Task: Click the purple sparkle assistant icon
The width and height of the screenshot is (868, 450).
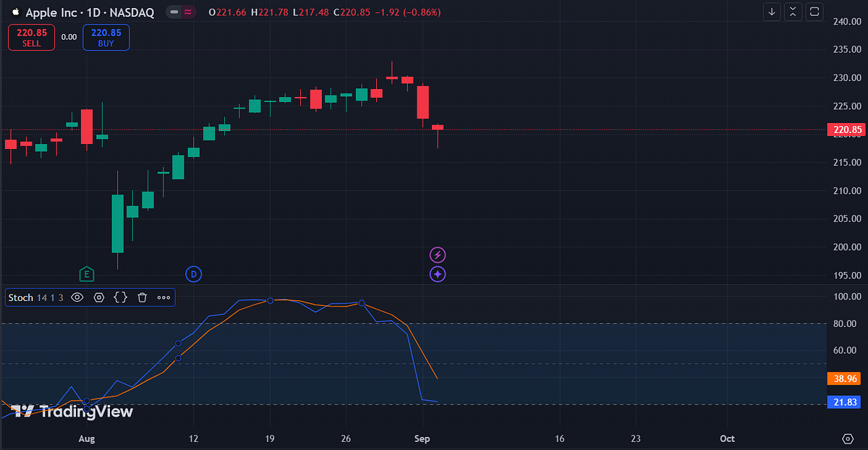Action: tap(438, 274)
